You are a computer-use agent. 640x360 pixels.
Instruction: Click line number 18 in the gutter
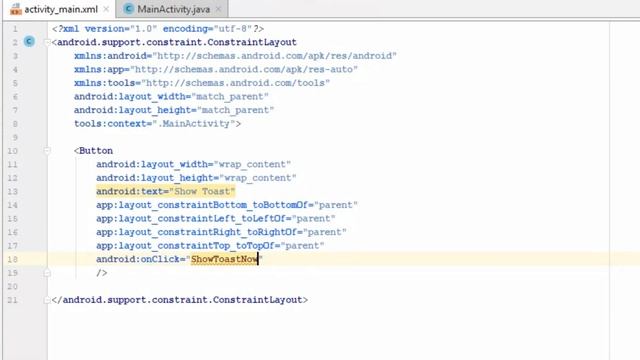[13, 259]
